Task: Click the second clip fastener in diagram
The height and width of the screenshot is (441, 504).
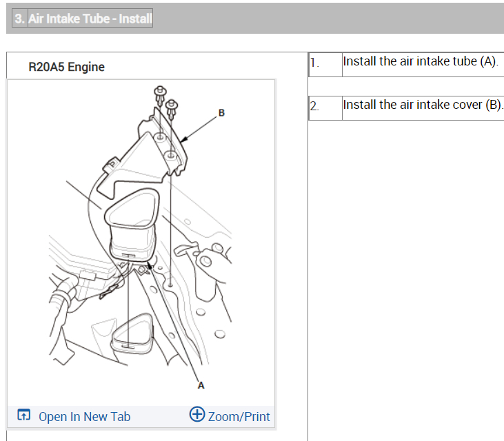Action: (171, 108)
